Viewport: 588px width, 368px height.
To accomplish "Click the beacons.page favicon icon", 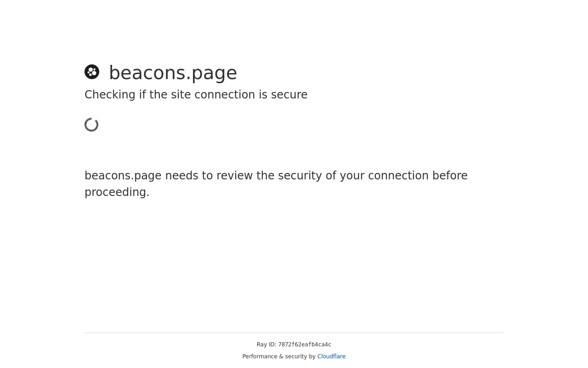I will coord(92,72).
